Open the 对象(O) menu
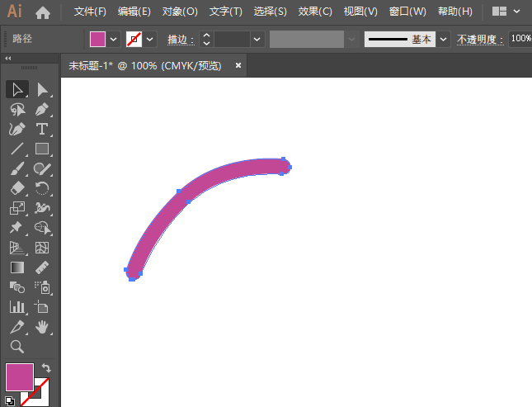Screen dimensions: 532x407 click(180, 12)
